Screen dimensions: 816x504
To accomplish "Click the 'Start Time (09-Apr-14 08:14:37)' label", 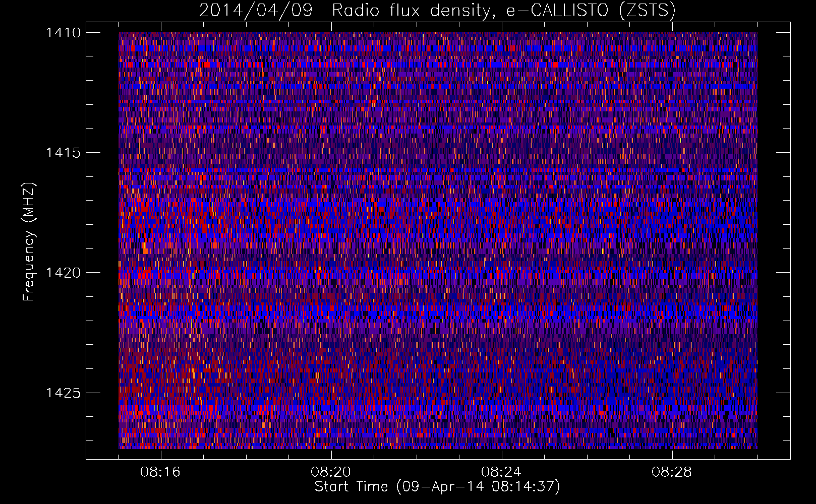I will (x=437, y=487).
